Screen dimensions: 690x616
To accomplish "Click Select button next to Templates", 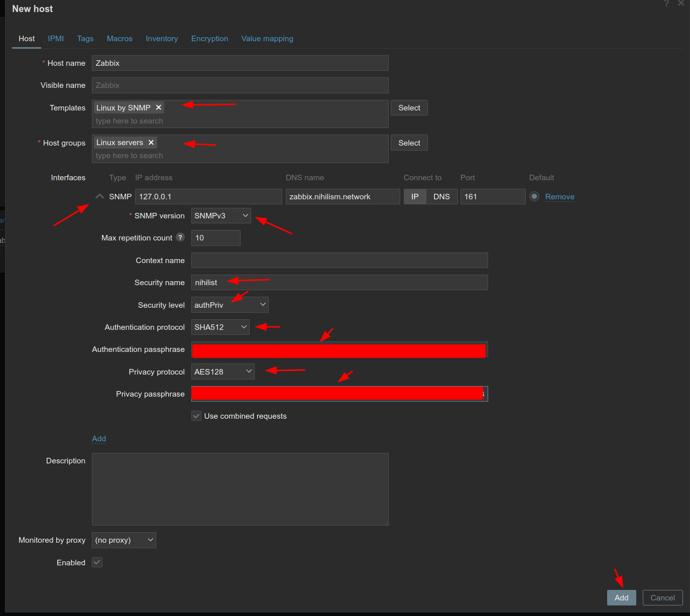I will (x=409, y=108).
